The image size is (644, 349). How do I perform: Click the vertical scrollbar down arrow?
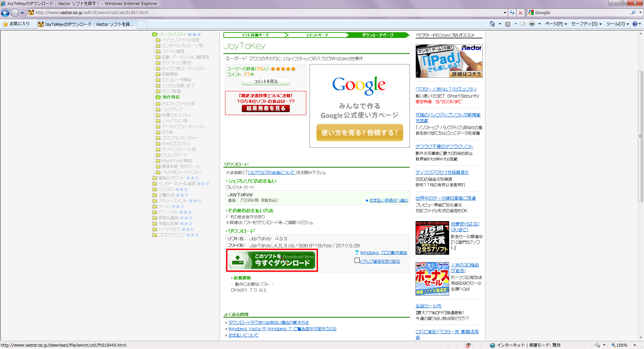coord(641,338)
